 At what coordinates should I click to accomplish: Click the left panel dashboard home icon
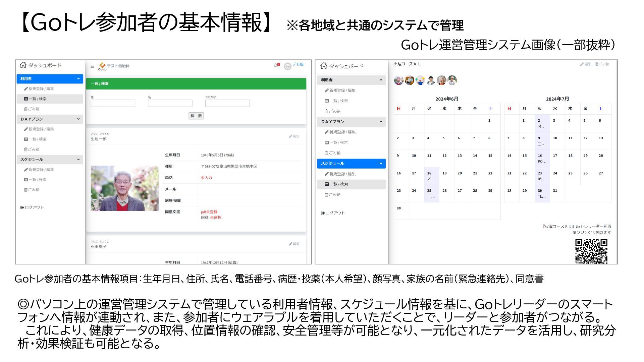tap(23, 65)
